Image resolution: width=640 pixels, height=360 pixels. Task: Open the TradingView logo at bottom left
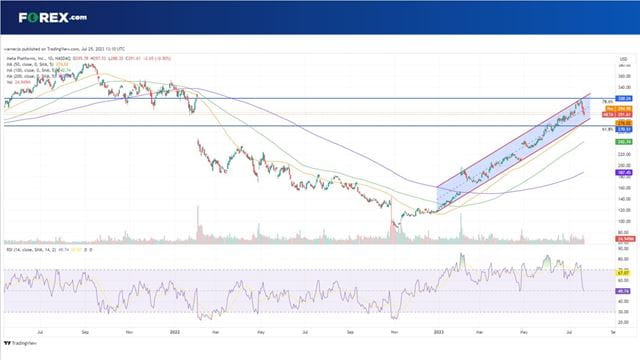[x=20, y=343]
